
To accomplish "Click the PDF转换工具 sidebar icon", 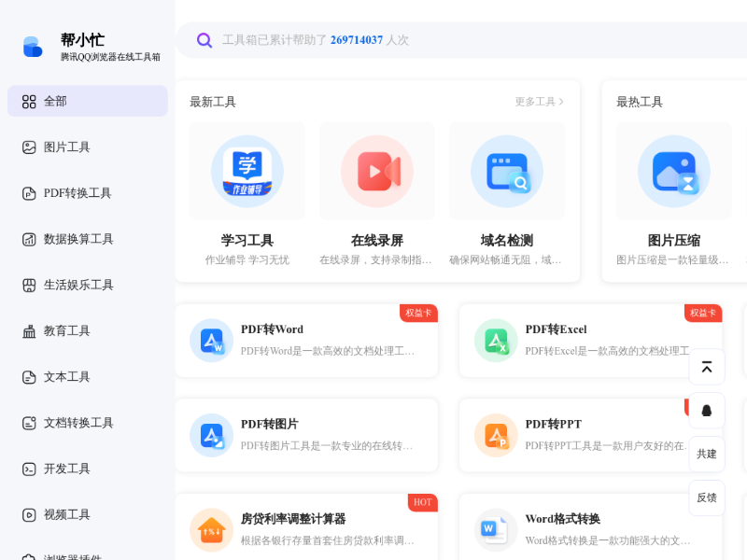I will (29, 193).
